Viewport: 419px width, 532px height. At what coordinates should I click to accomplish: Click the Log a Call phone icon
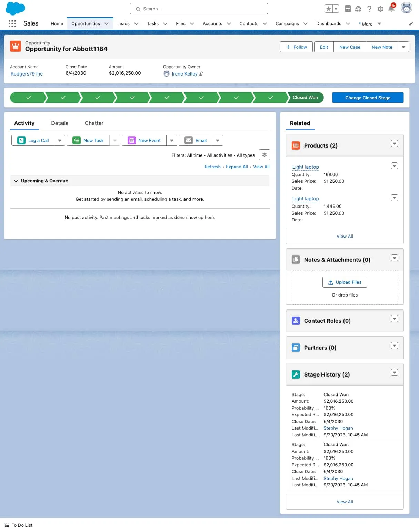(21, 140)
